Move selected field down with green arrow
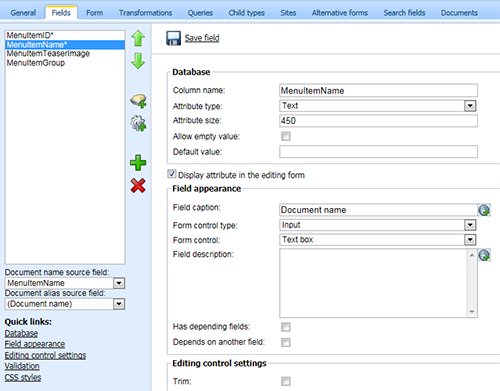 (x=138, y=61)
